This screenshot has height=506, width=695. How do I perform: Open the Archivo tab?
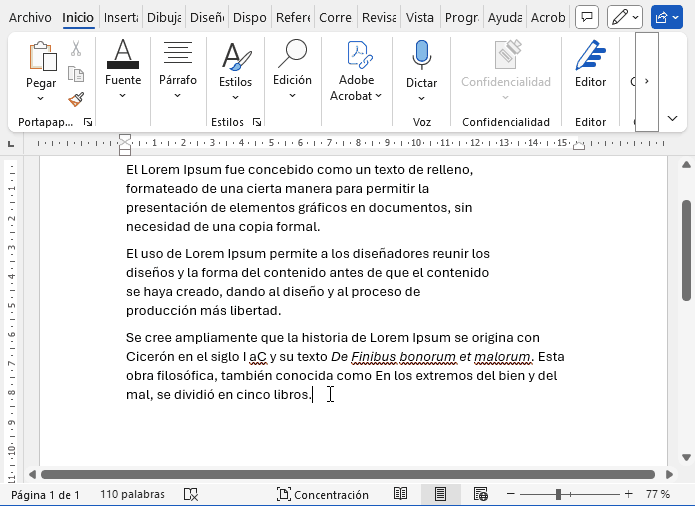point(29,17)
